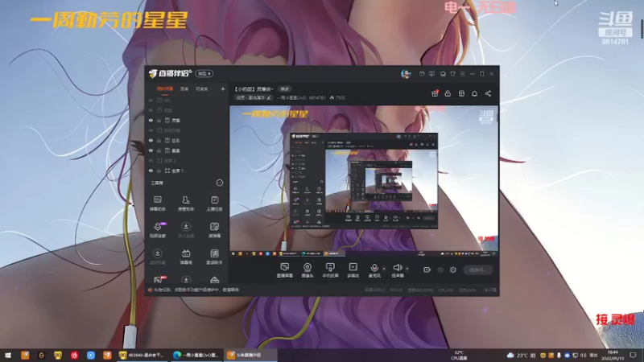Click the skin T-shirt icon in title bar
Image resolution: width=644 pixels, height=362 pixels.
pos(452,74)
